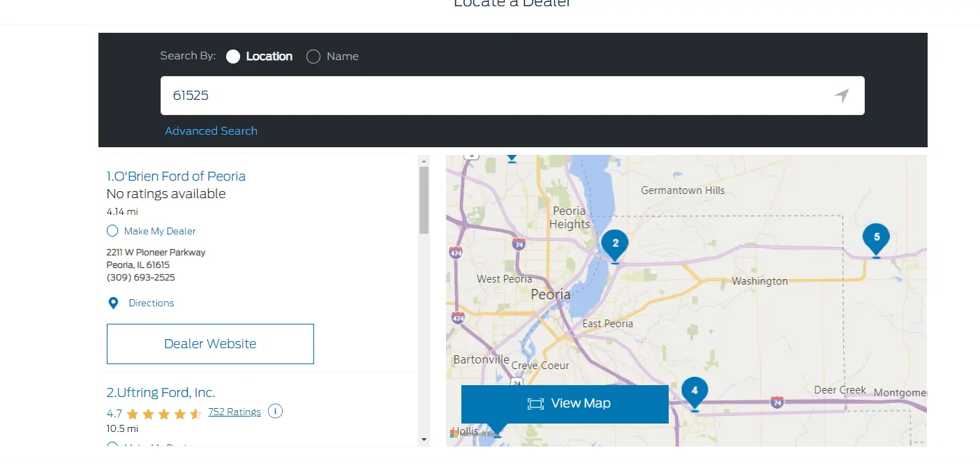Click the 4.7 star rating for Uftring Ford
The width and height of the screenshot is (980, 464).
154,414
